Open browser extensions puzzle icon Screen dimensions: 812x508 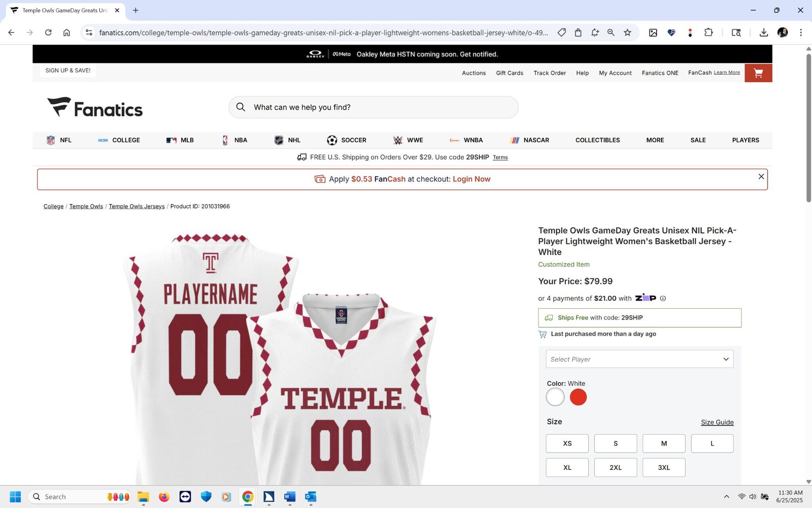click(708, 33)
